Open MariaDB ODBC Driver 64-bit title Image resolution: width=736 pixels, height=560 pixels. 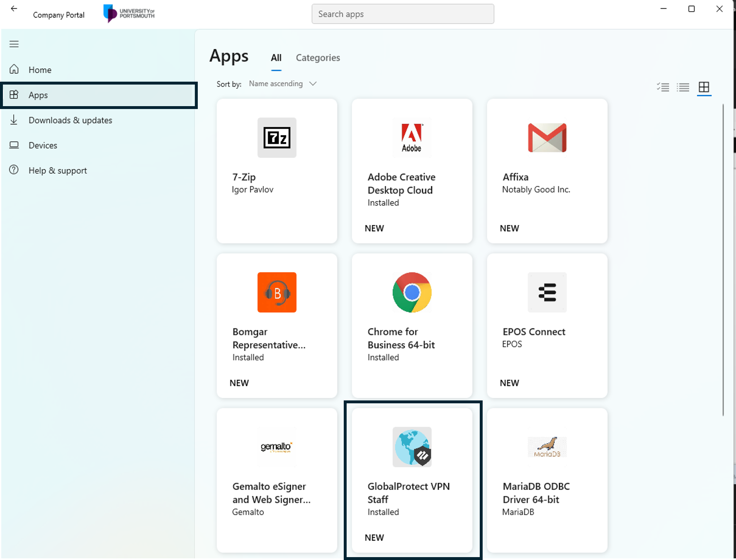click(536, 493)
